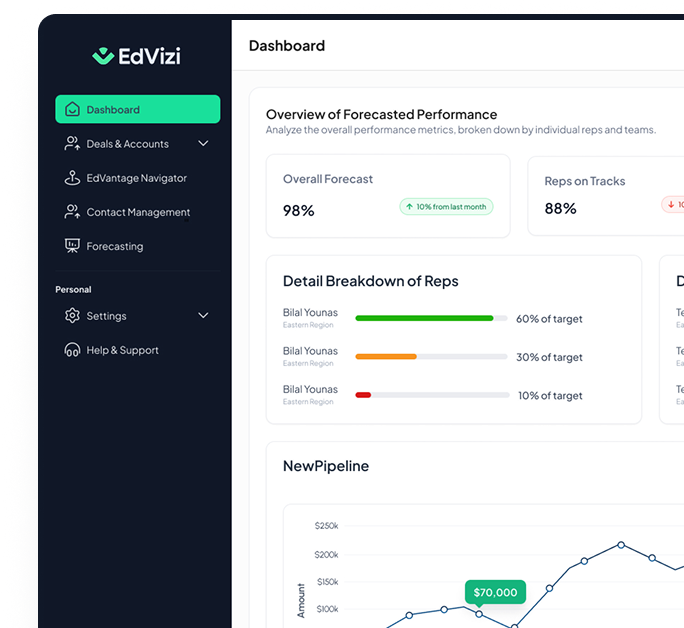
Task: Click the Settings gear icon
Action: (x=72, y=316)
